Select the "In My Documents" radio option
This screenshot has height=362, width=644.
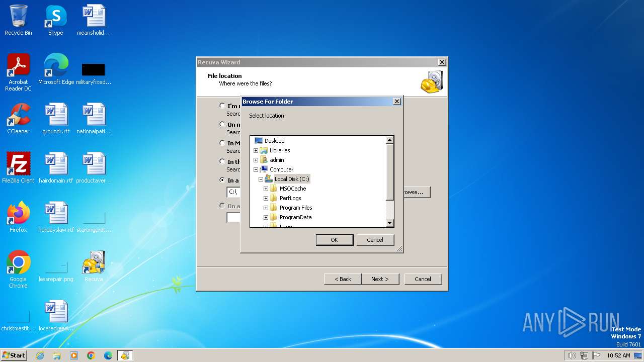[x=222, y=143]
